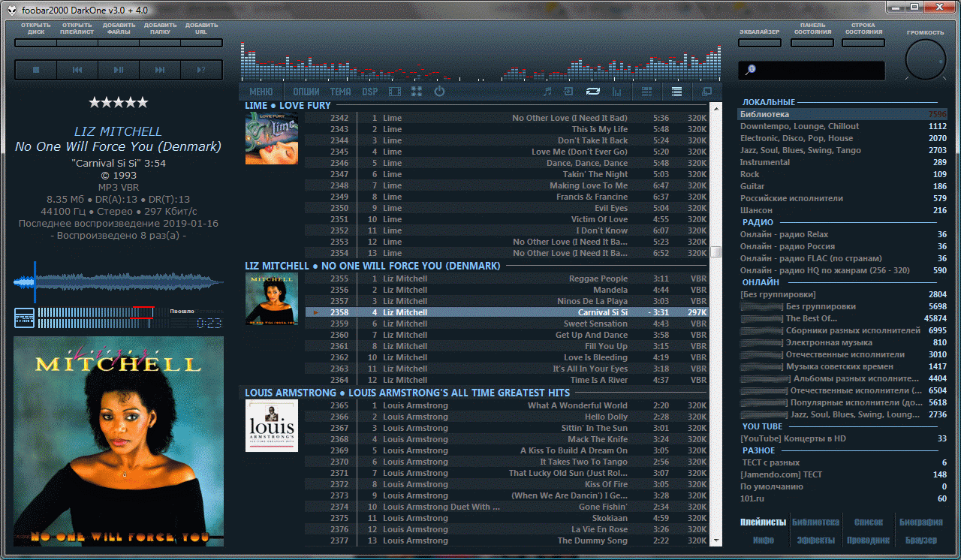Open the Меню menu

261,92
